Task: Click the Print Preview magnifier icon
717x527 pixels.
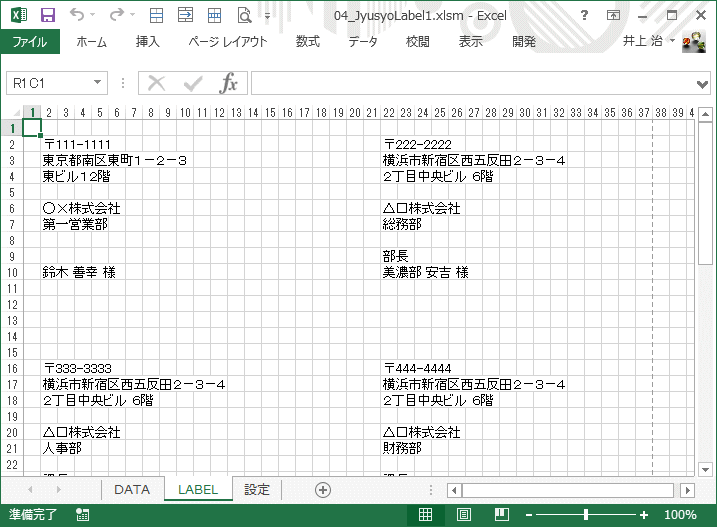Action: click(x=244, y=16)
